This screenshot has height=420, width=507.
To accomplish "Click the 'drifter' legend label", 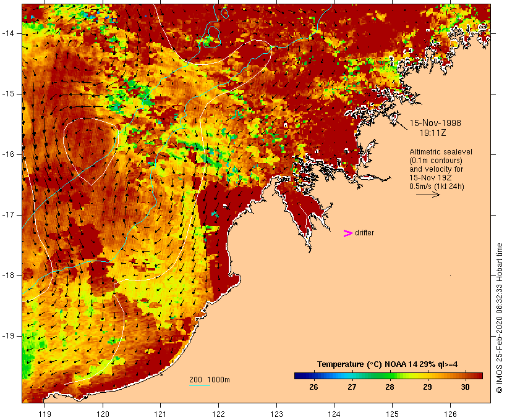I will 364,233.
